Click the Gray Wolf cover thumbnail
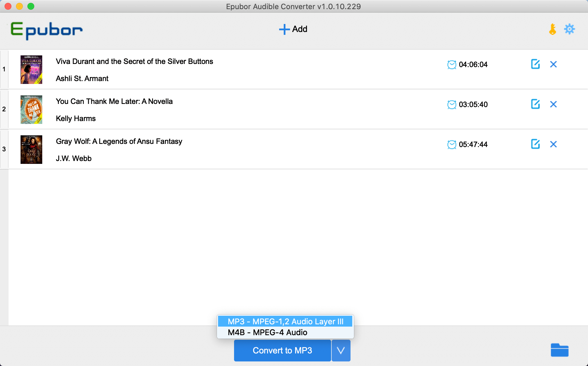 tap(31, 150)
